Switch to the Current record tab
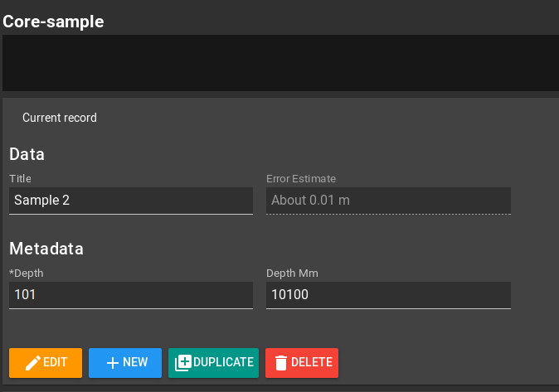Viewport: 559px width, 392px height. 60,118
